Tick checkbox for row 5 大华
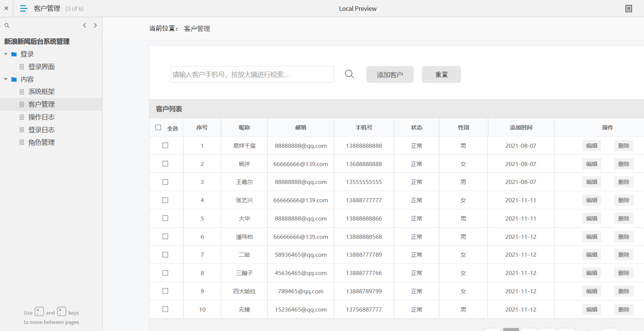The height and width of the screenshot is (331, 644). click(165, 218)
